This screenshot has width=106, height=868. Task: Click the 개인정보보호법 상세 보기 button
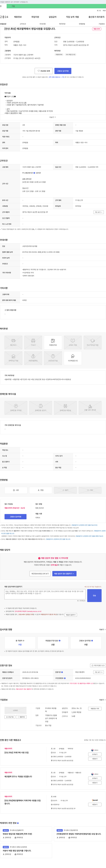pos(40,574)
